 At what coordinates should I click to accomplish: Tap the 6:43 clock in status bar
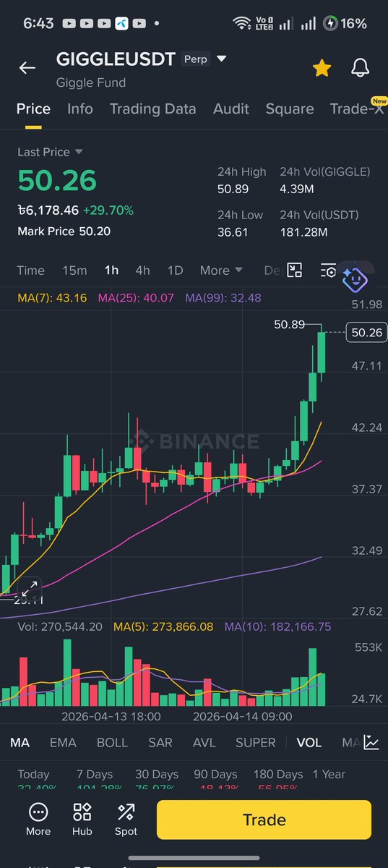coord(38,23)
